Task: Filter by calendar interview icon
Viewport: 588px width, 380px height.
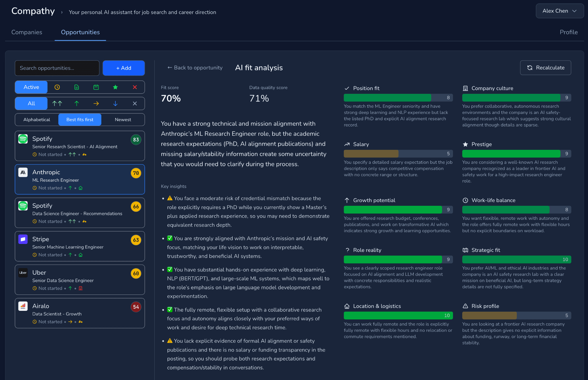Action: coord(96,87)
